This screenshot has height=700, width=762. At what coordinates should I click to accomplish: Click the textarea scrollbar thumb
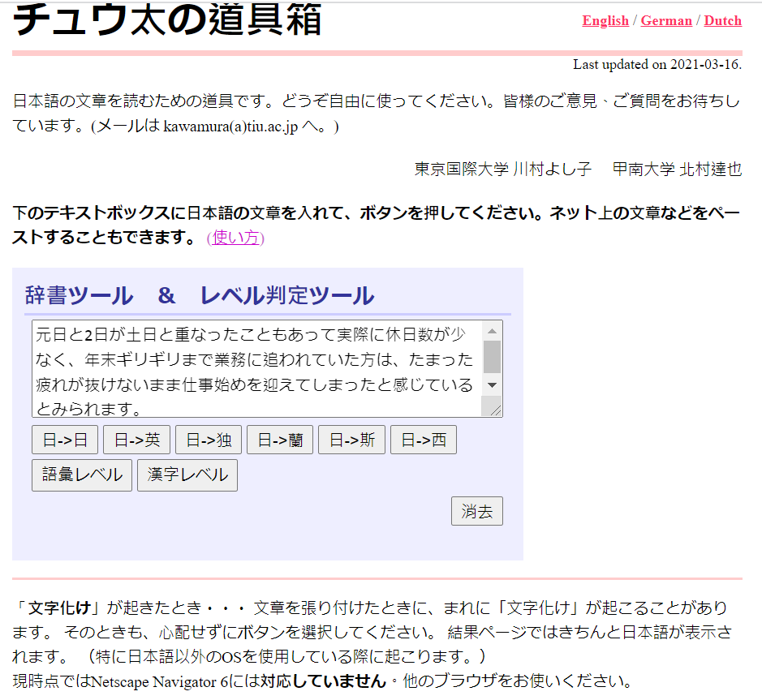493,357
